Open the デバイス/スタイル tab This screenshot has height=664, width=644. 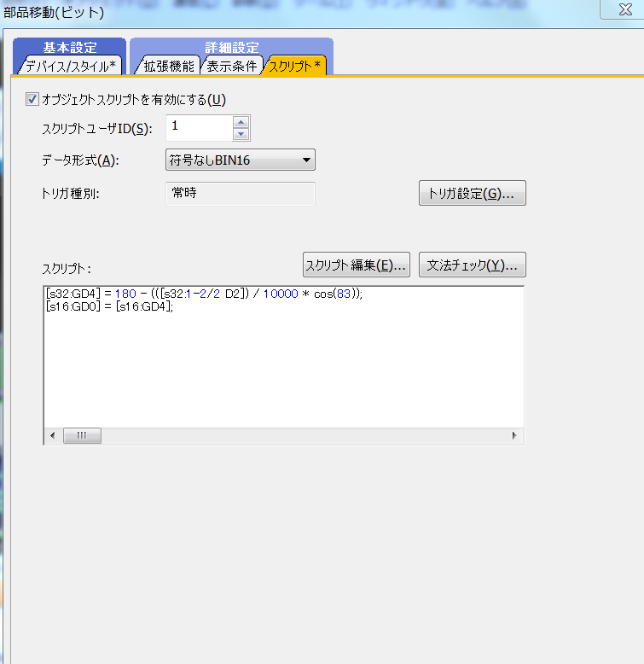click(x=70, y=66)
